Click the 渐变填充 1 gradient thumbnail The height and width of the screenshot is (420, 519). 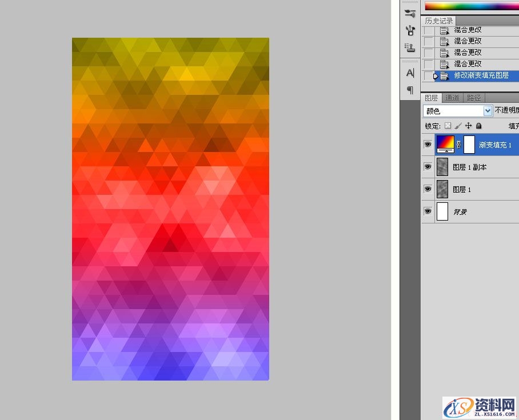pos(445,145)
